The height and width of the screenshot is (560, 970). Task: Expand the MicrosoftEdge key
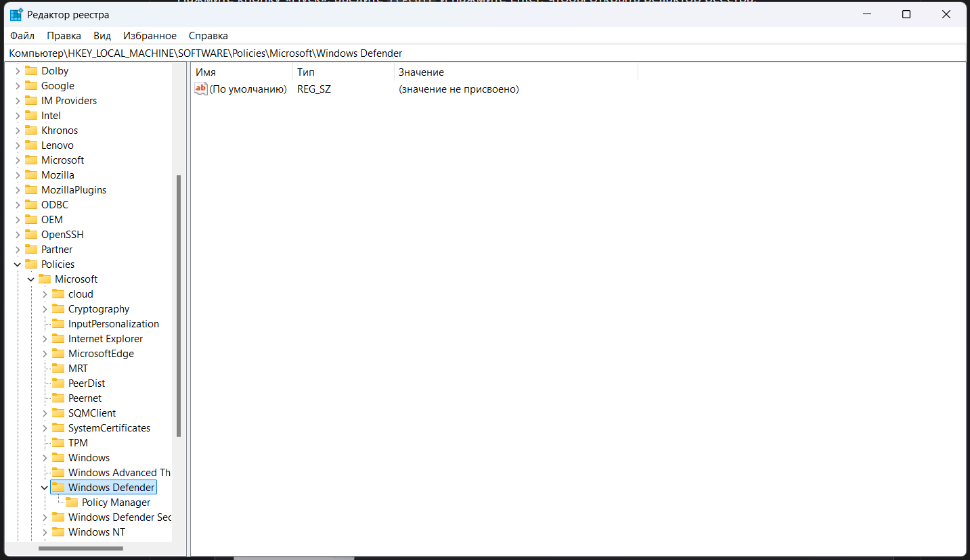(45, 354)
